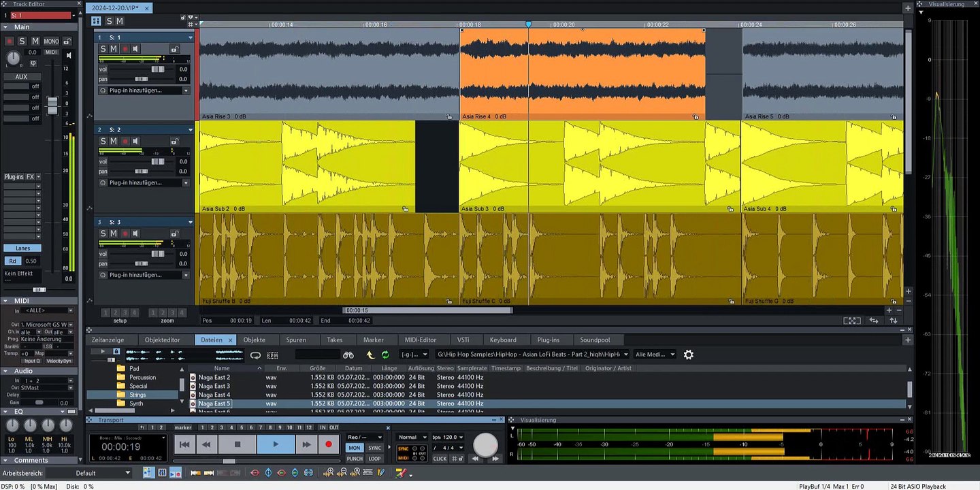This screenshot has height=490, width=980.
Task: Refresh the file list with green arrows icon
Action: (385, 355)
